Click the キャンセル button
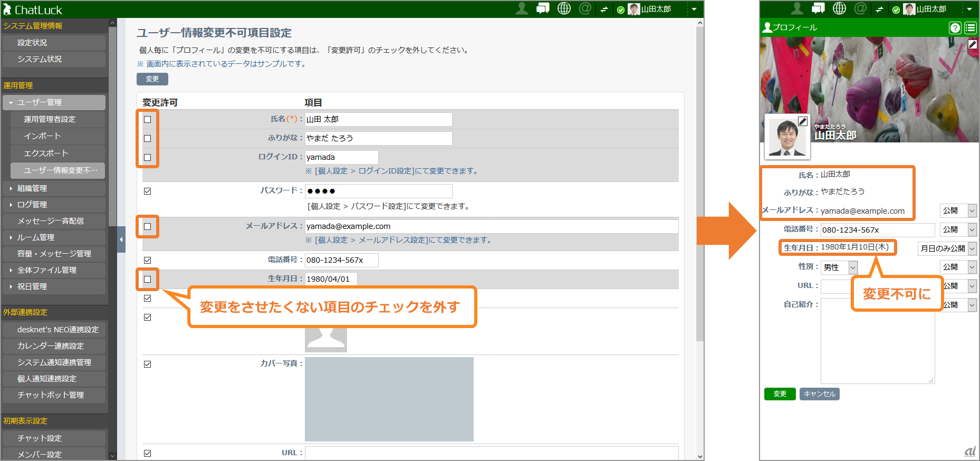980x461 pixels. 819,394
